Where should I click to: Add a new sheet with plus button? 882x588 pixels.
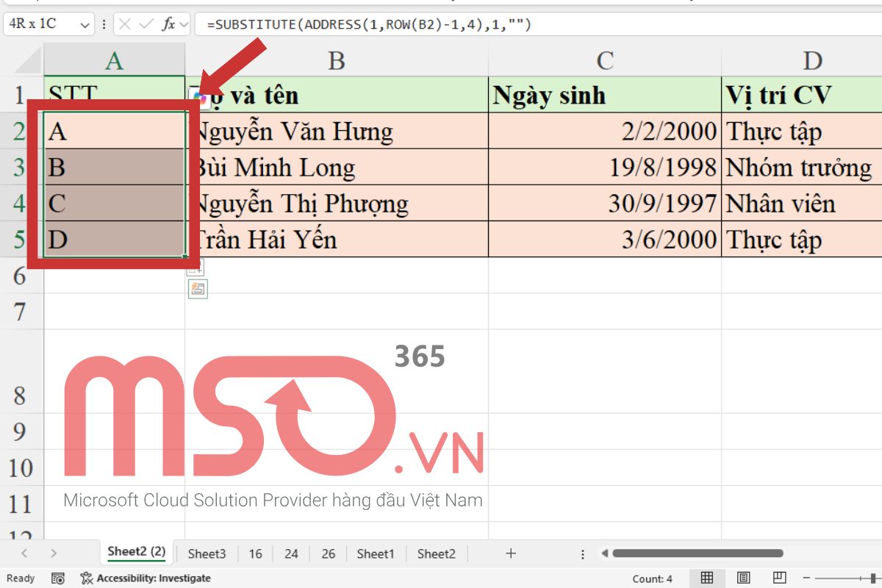click(512, 553)
